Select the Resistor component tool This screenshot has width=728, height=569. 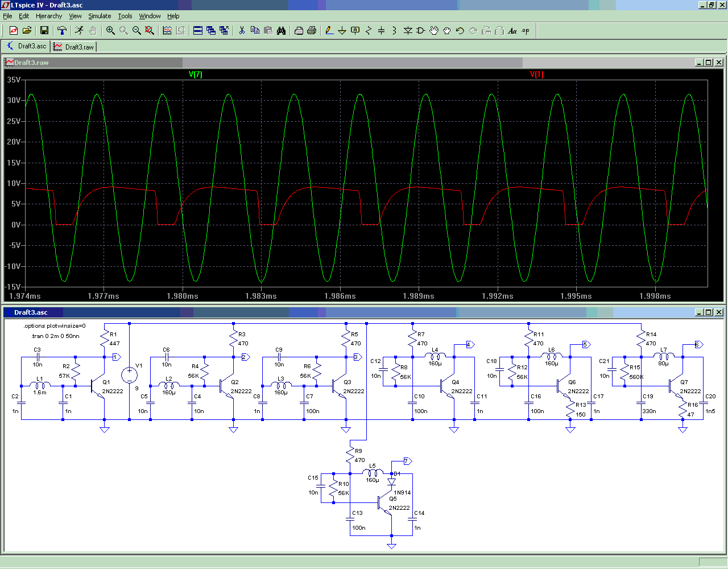[x=369, y=31]
